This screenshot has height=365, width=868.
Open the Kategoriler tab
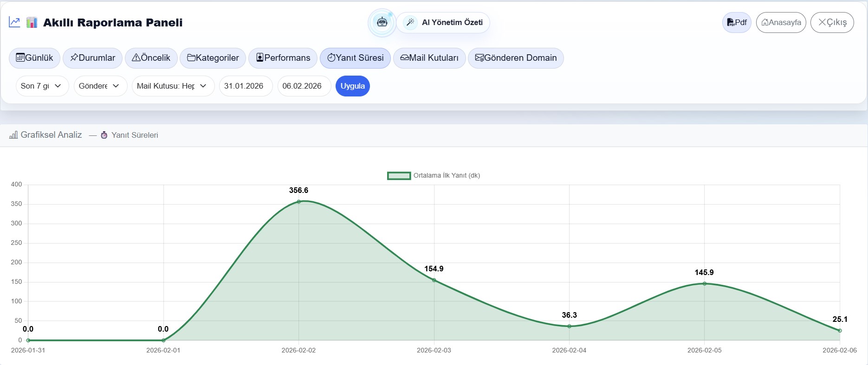[x=213, y=58]
